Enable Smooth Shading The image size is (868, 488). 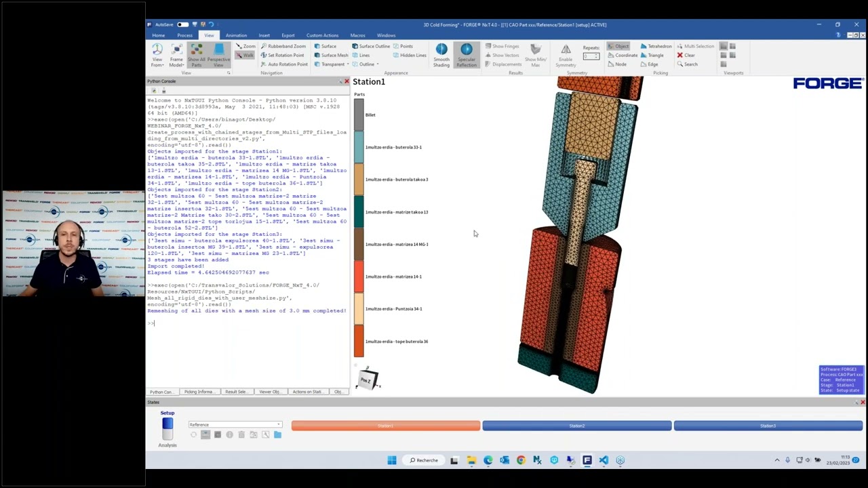(441, 55)
